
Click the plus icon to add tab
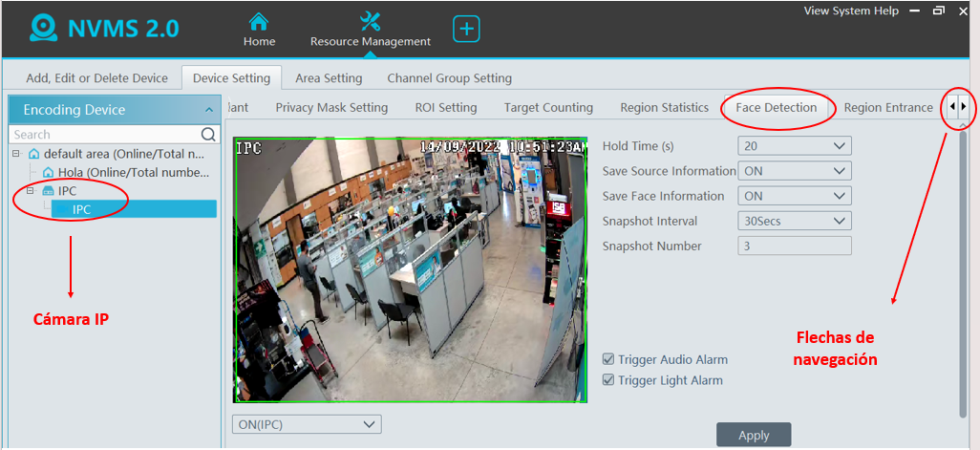click(x=466, y=29)
